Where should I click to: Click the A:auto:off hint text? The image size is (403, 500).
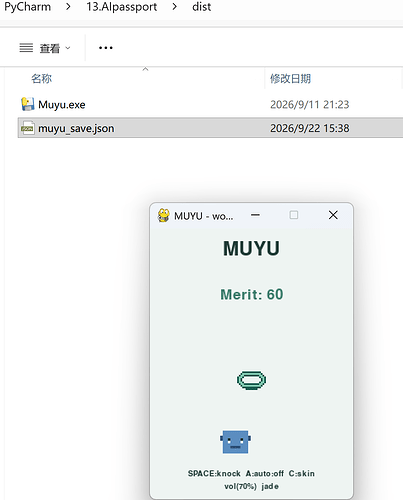pyautogui.click(x=265, y=473)
